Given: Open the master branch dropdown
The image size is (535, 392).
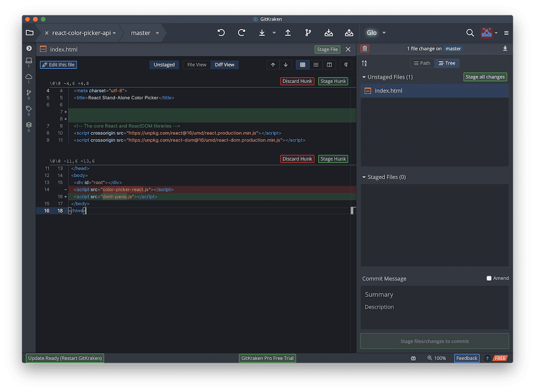Looking at the screenshot, I should click(145, 33).
